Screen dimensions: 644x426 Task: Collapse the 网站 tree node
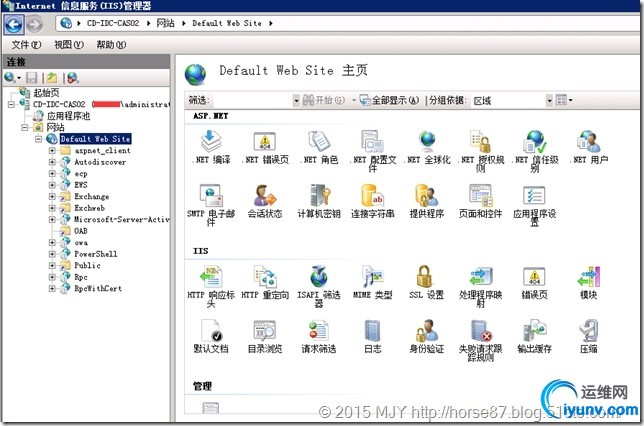25,128
